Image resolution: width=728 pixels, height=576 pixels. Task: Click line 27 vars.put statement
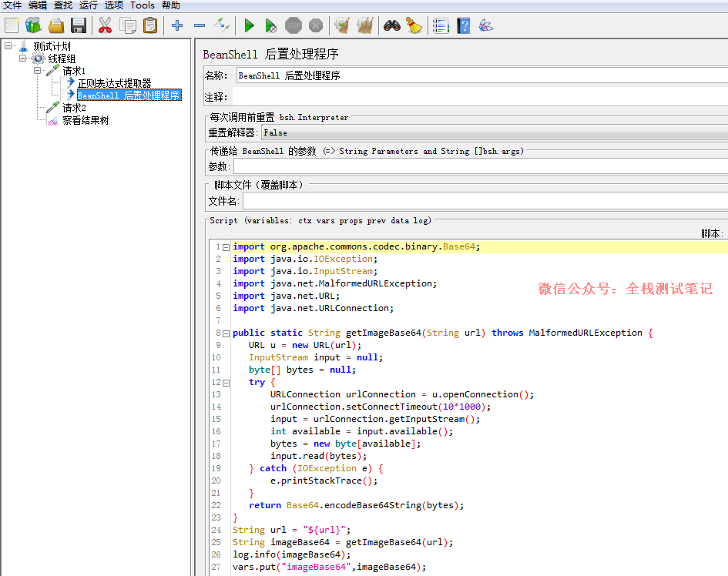click(x=329, y=568)
